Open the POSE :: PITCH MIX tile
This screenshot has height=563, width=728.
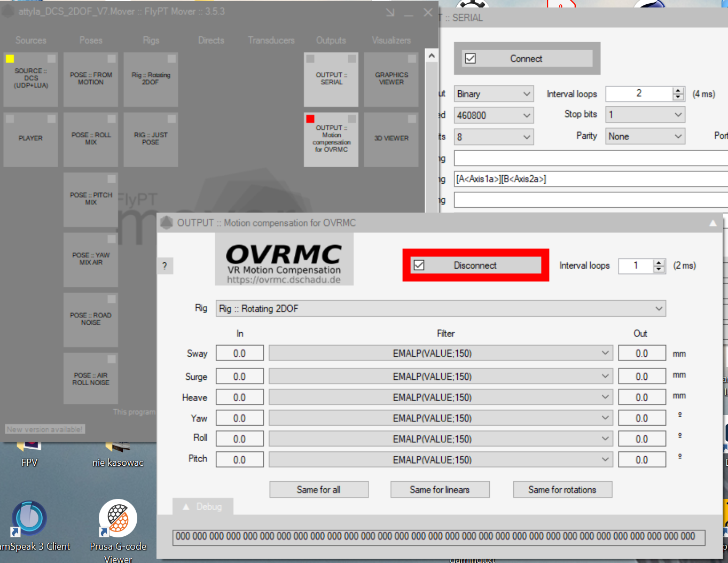[91, 199]
